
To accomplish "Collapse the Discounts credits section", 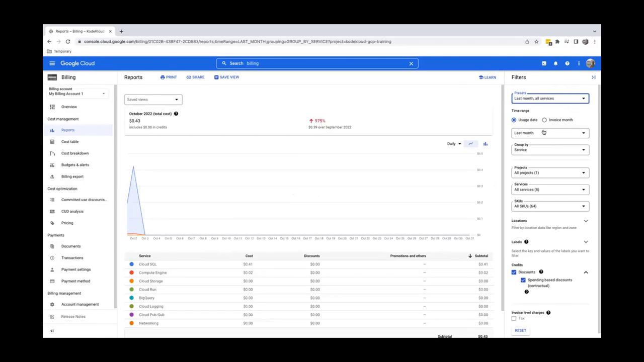I will point(586,272).
